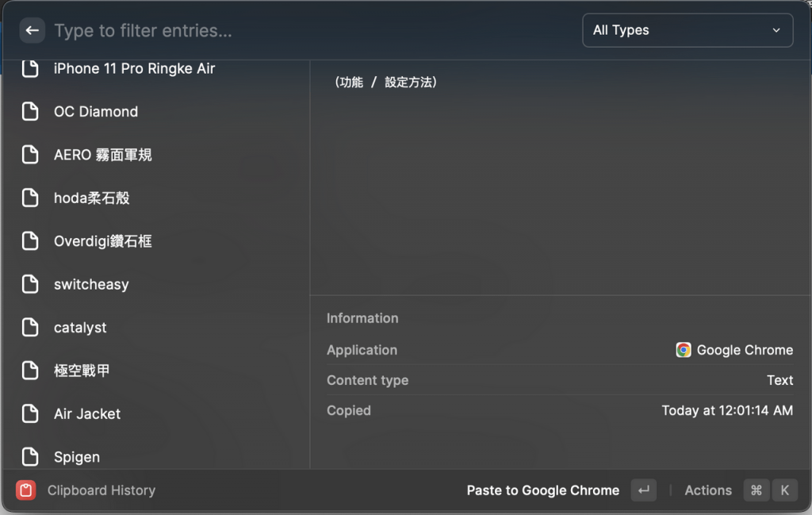Pick the Air Jacket clipboard entry

tap(87, 413)
